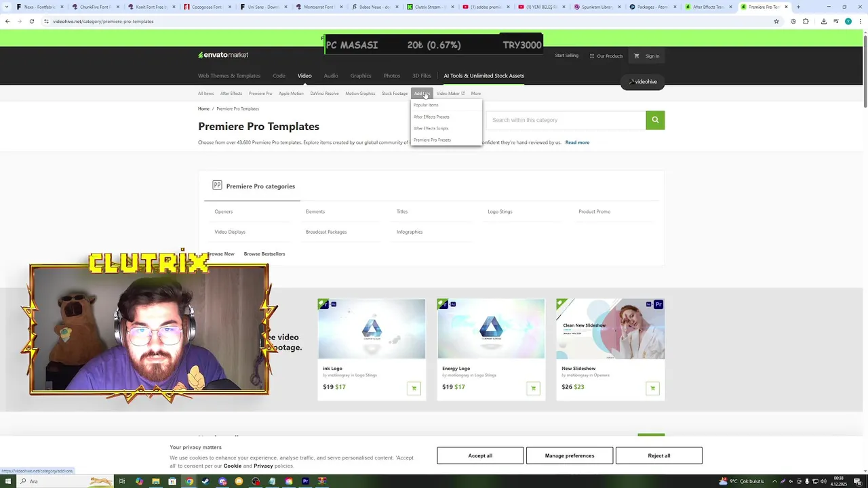
Task: Open a new browser tab with plus
Action: pyautogui.click(x=798, y=7)
